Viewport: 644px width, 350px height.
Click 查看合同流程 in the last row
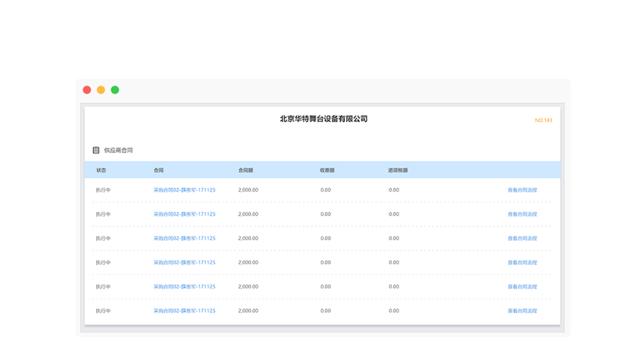[x=522, y=311]
